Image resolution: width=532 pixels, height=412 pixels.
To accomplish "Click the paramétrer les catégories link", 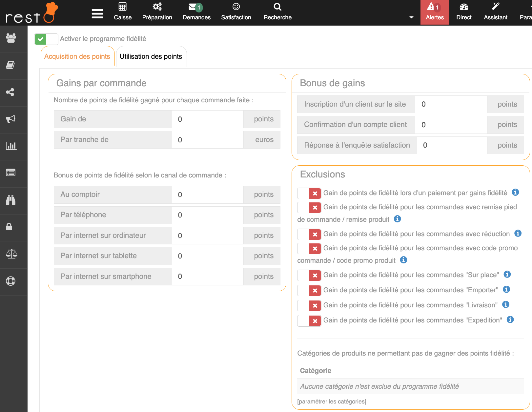I will coord(332,402).
